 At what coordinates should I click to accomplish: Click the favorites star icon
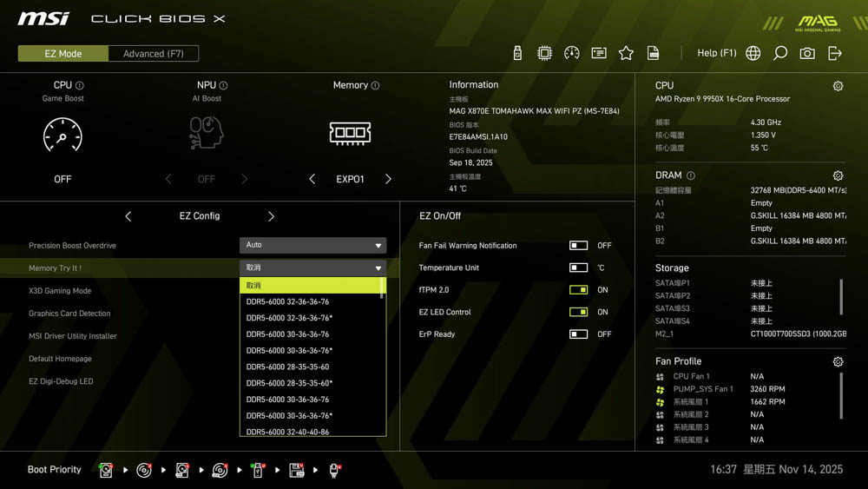tap(626, 53)
